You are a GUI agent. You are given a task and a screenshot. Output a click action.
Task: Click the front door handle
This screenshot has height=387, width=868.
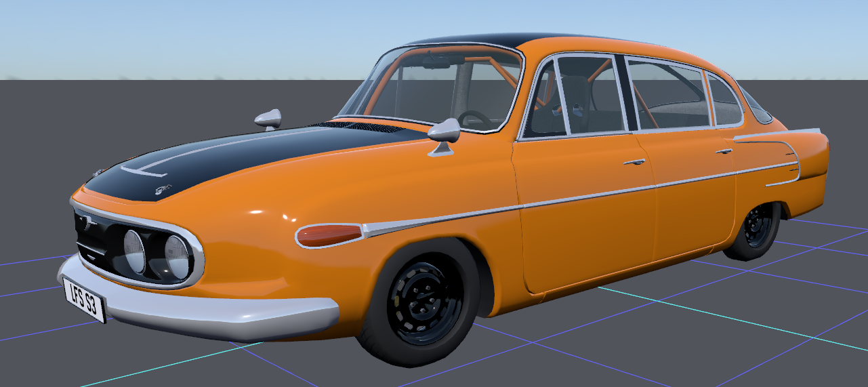point(634,162)
